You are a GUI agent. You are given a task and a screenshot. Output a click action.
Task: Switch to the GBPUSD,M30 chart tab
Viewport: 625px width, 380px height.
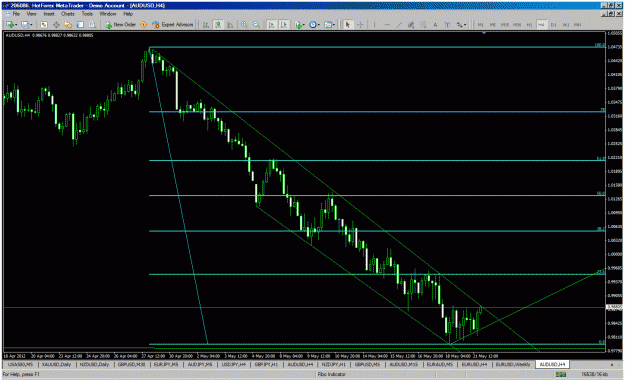click(x=131, y=364)
